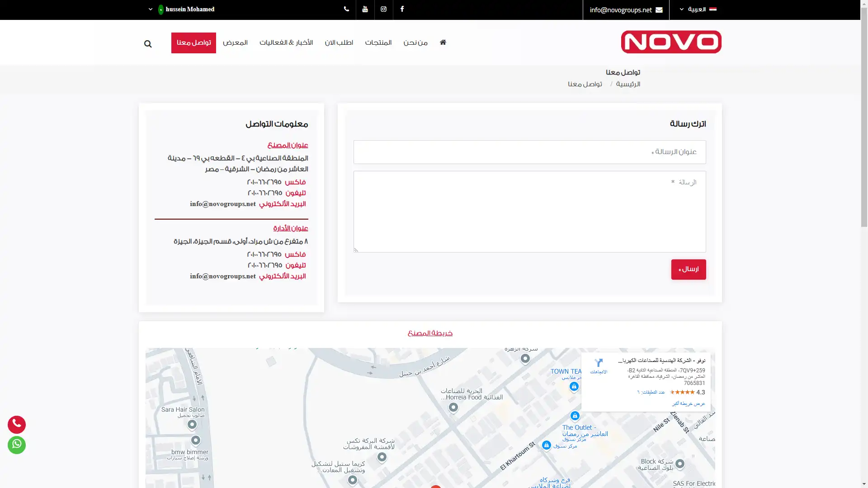Click the scrollbar down arrow

click(864, 484)
